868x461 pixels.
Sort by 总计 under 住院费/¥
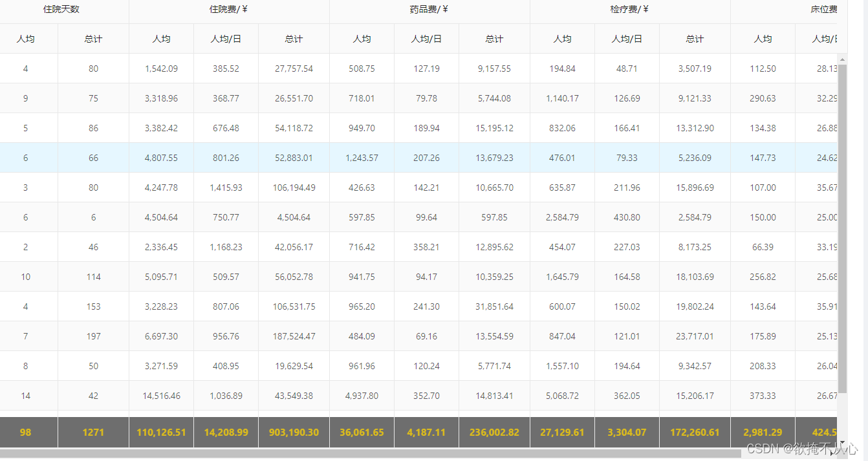[294, 39]
